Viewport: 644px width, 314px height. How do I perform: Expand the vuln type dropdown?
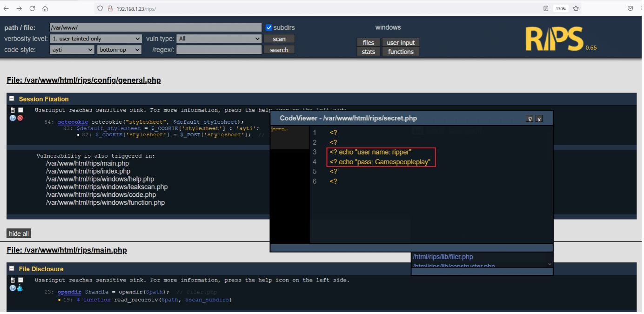[x=220, y=39]
